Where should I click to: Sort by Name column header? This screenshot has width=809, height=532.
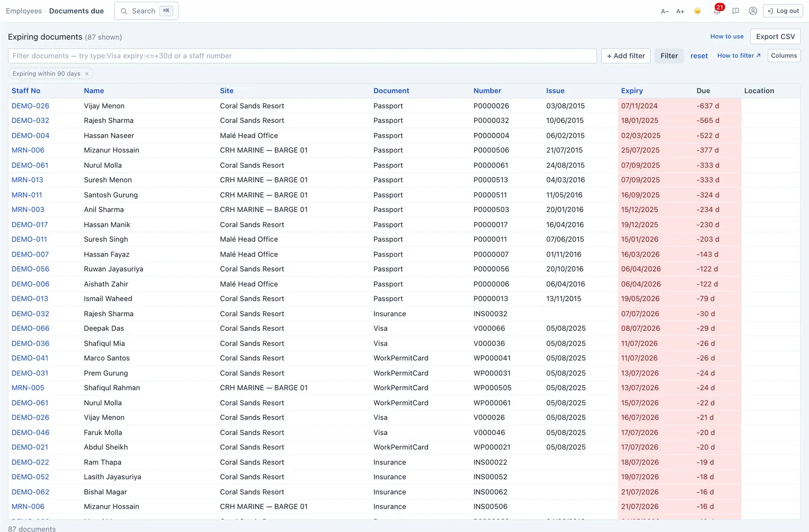(x=94, y=91)
